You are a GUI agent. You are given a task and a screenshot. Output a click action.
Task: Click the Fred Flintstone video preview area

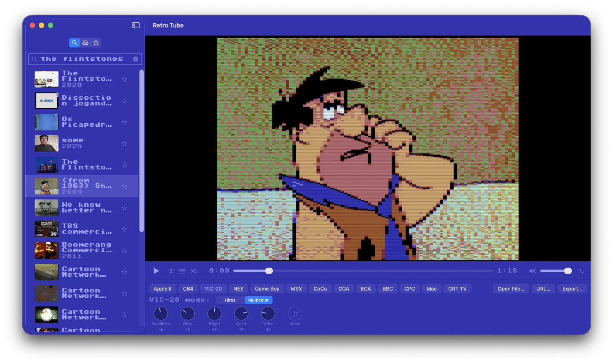[368, 149]
